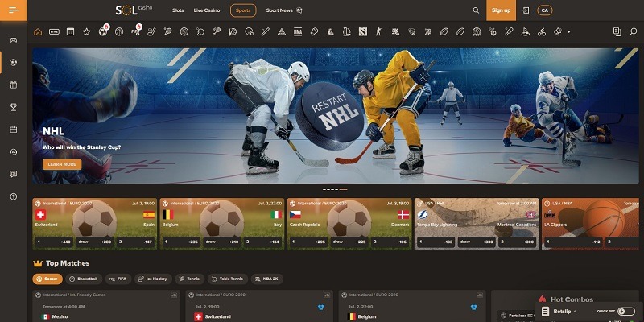Open the bet history copy icon
The width and height of the screenshot is (644, 322).
(x=617, y=31)
